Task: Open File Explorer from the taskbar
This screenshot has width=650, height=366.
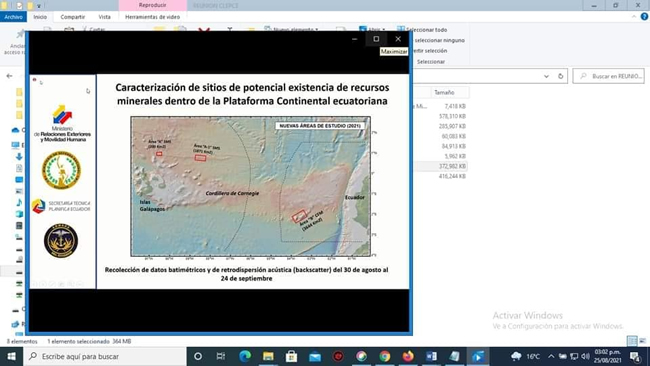Action: (268, 356)
